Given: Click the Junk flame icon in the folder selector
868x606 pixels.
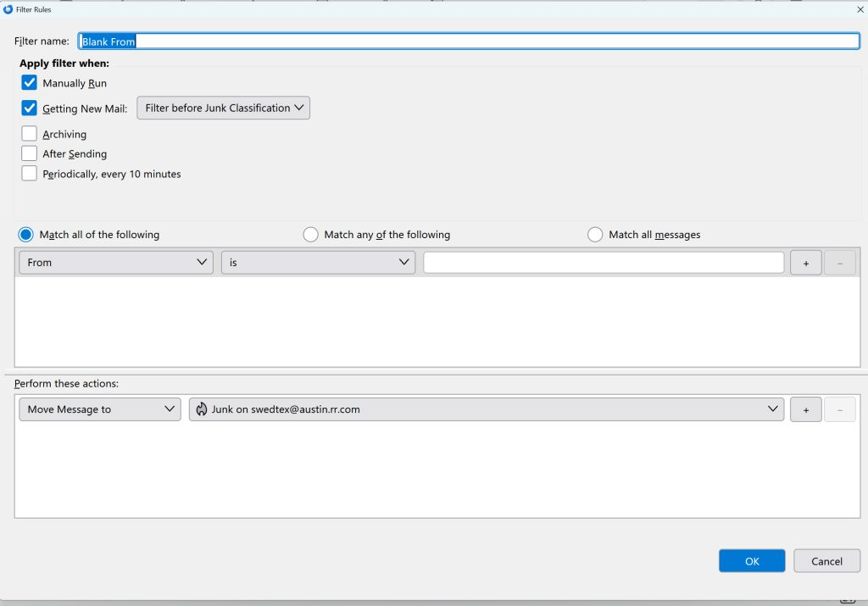Looking at the screenshot, I should [x=202, y=409].
